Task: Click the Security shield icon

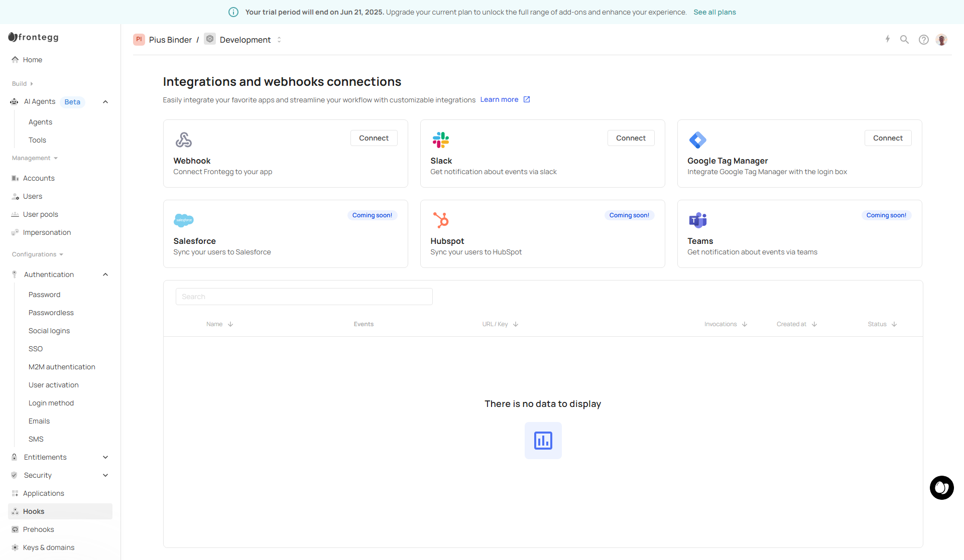Action: 15,475
